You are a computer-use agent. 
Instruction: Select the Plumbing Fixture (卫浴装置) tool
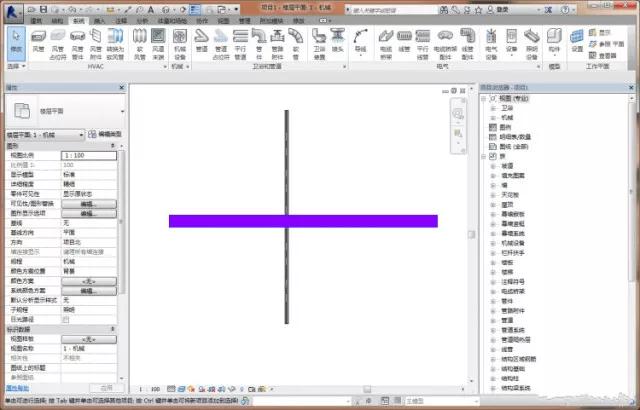[319, 44]
